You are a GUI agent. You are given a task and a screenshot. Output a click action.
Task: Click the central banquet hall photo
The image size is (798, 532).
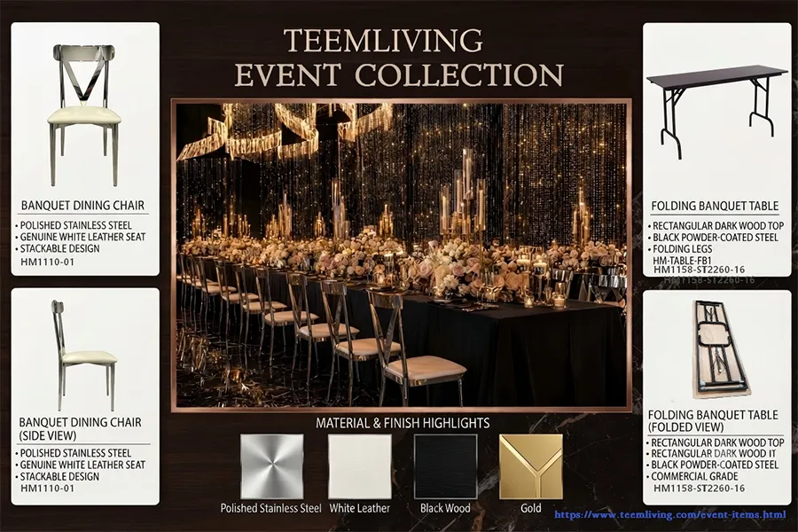pyautogui.click(x=401, y=254)
